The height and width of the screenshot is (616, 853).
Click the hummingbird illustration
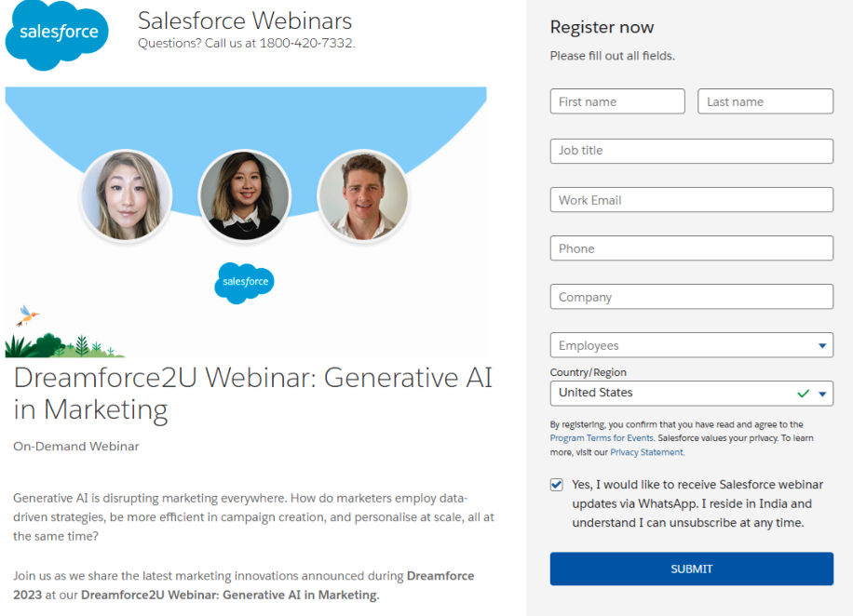pos(27,315)
